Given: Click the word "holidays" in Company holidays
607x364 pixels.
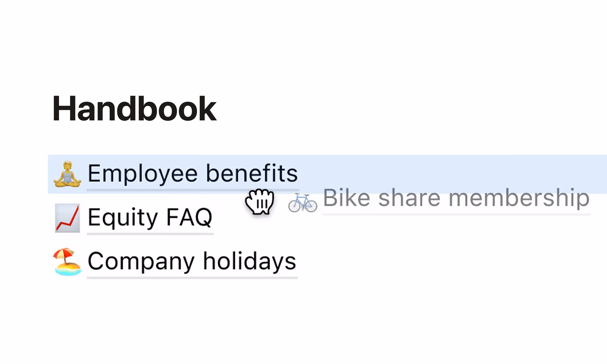Looking at the screenshot, I should [250, 261].
